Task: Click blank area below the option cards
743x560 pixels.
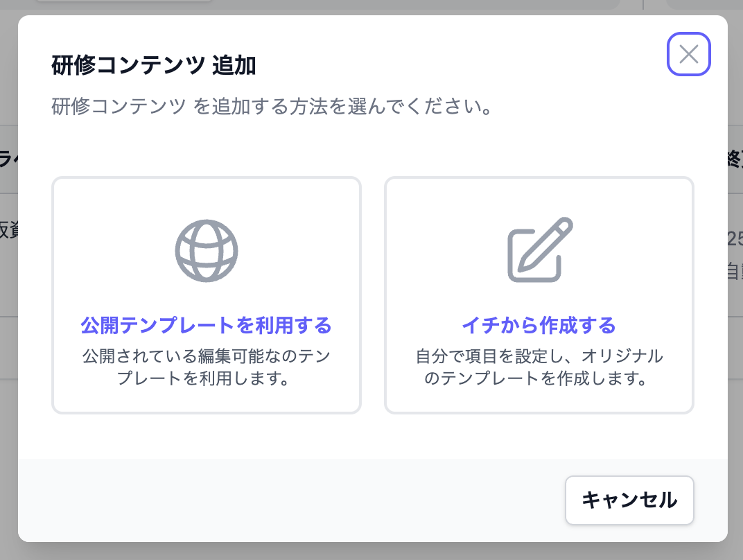Action: [x=373, y=436]
